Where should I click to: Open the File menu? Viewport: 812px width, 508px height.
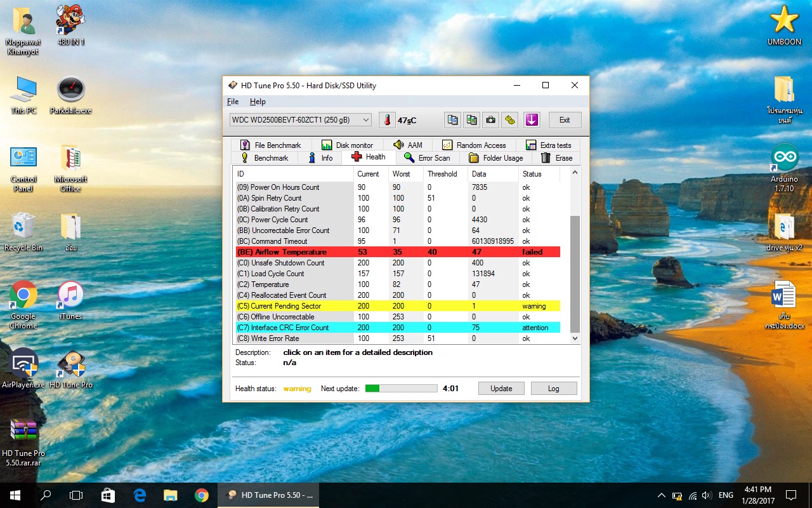(x=233, y=102)
